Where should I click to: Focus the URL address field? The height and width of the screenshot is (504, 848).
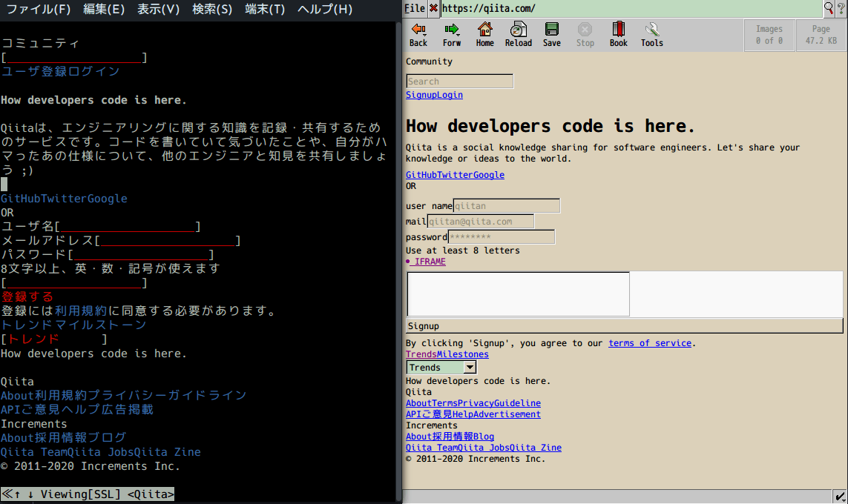coord(631,8)
